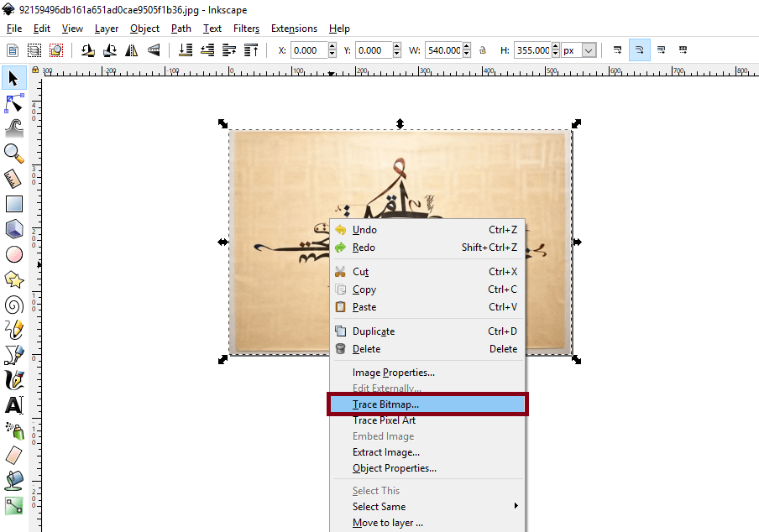Choose Move to layer... in context menu
Screen dimensions: 759x532
(x=427, y=523)
